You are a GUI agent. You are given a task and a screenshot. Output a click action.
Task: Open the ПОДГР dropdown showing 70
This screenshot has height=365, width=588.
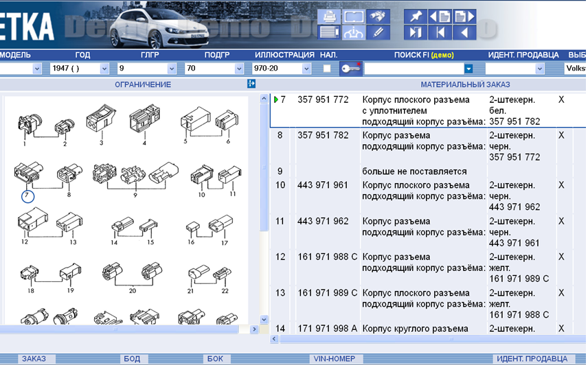coord(239,69)
